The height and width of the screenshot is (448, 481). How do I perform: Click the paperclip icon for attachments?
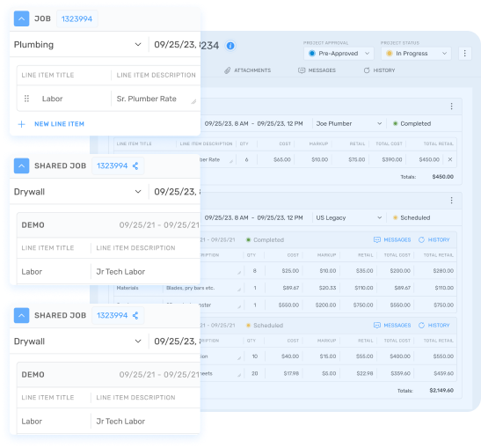tap(227, 70)
